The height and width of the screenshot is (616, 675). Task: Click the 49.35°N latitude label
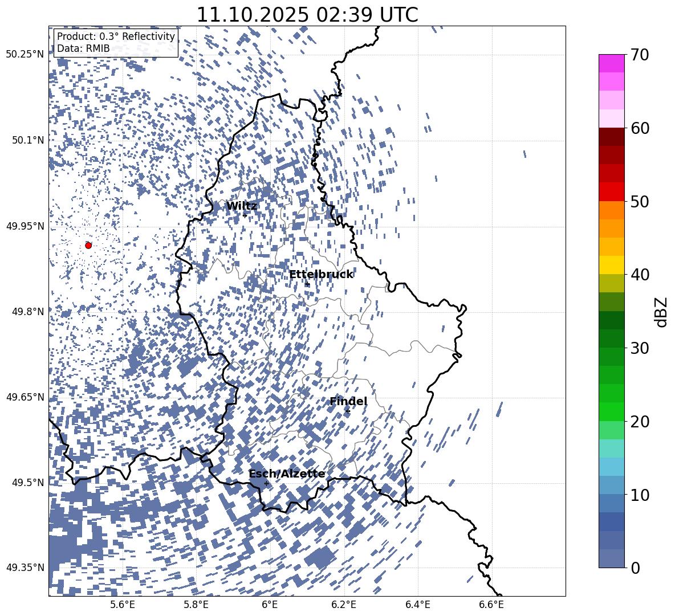25,568
